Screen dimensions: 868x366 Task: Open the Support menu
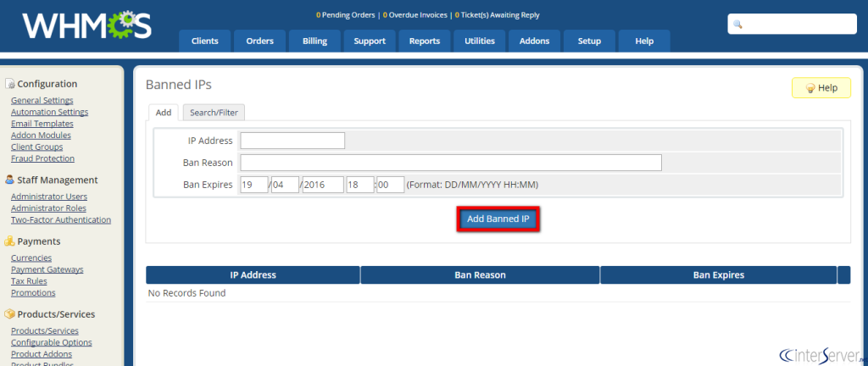(x=370, y=41)
